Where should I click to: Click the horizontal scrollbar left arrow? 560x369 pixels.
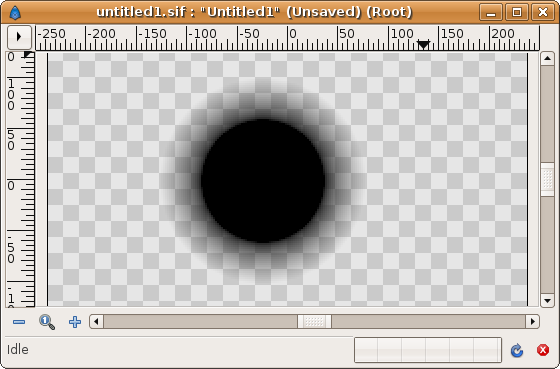click(x=96, y=321)
